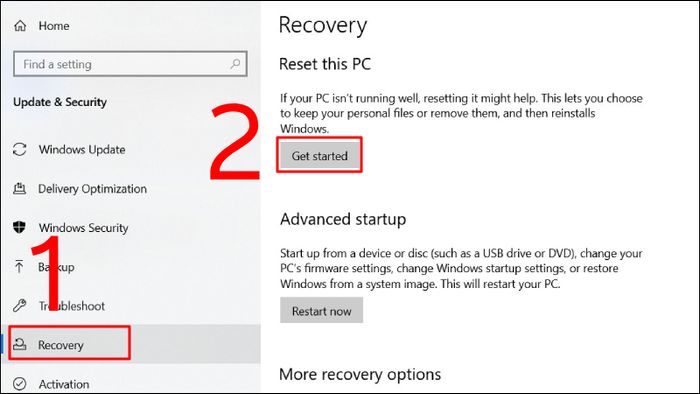The width and height of the screenshot is (700, 394).
Task: Focus the Find a setting search field
Action: (x=130, y=64)
